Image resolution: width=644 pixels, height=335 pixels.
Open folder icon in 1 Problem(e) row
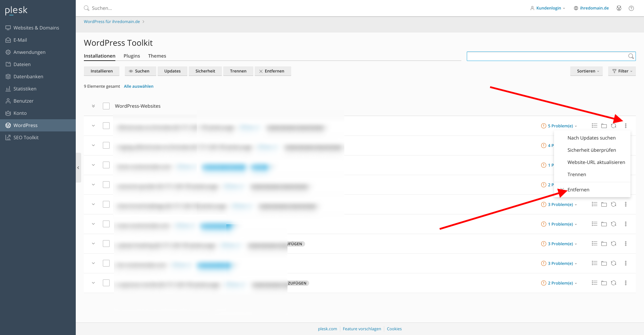(x=604, y=224)
